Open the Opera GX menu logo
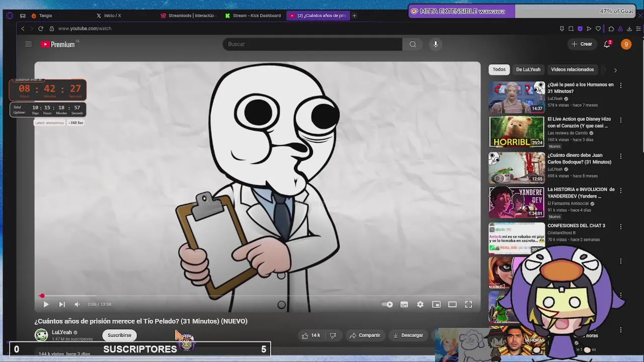Viewport: 644px width, 362px height. click(x=10, y=16)
